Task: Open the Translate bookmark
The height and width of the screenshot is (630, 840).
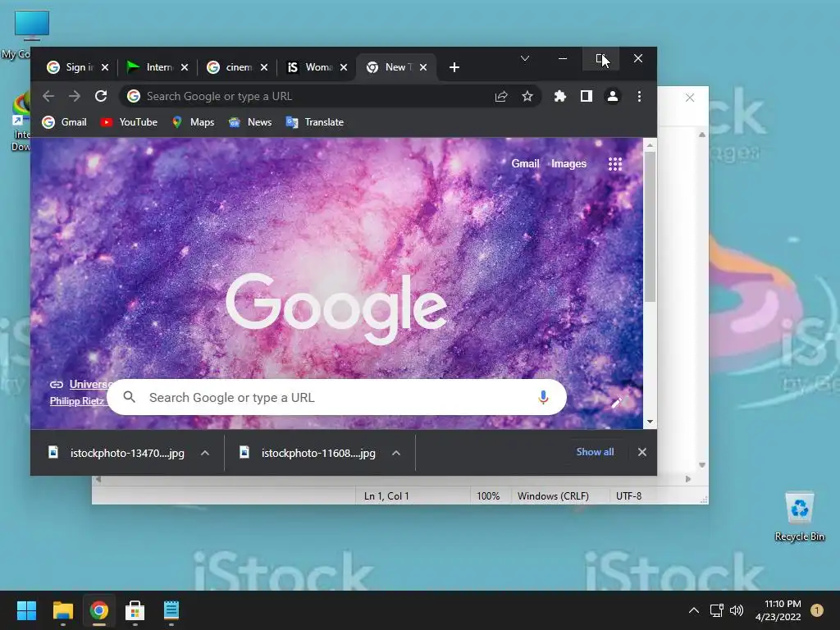Action: pyautogui.click(x=315, y=122)
